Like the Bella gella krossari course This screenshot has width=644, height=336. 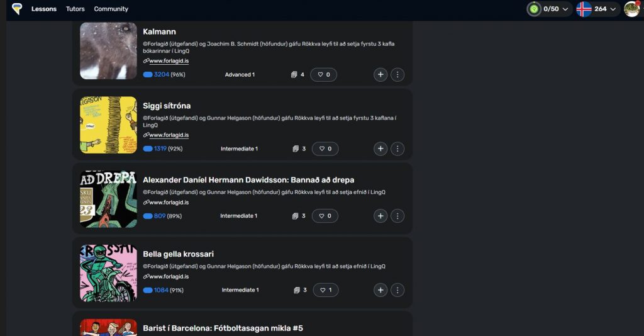pyautogui.click(x=326, y=290)
